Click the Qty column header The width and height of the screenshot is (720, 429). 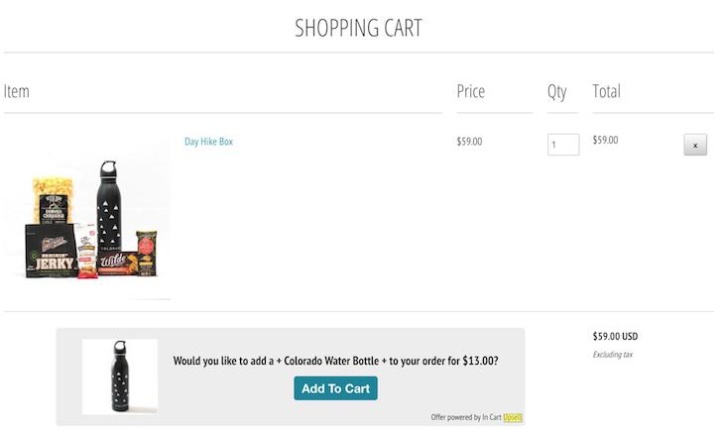tap(557, 91)
